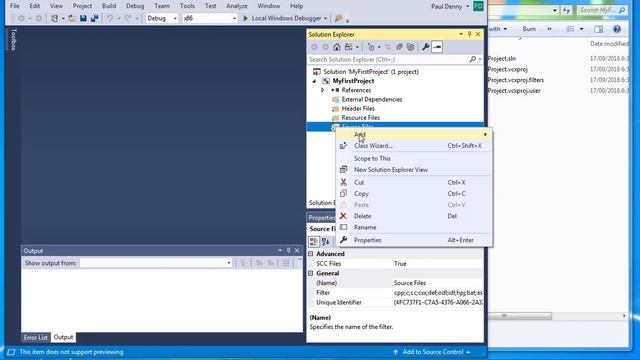Switch to the Error List tab
The width and height of the screenshot is (640, 360).
coord(36,338)
